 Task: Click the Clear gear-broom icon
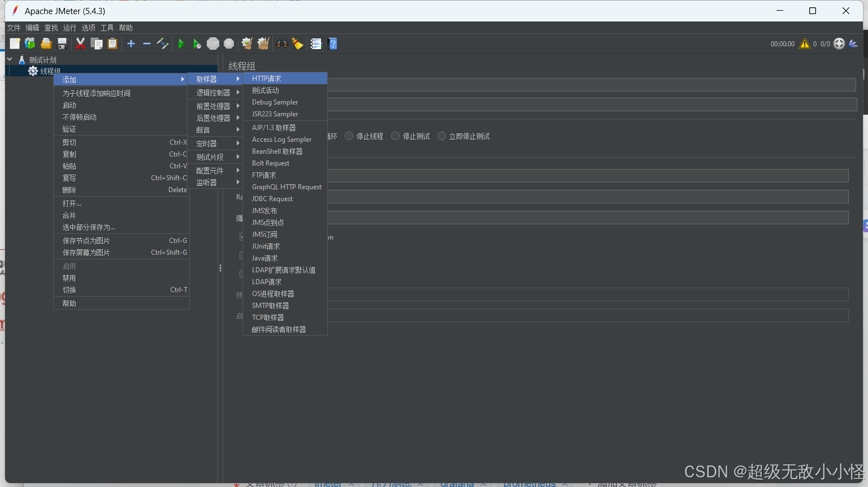point(247,44)
